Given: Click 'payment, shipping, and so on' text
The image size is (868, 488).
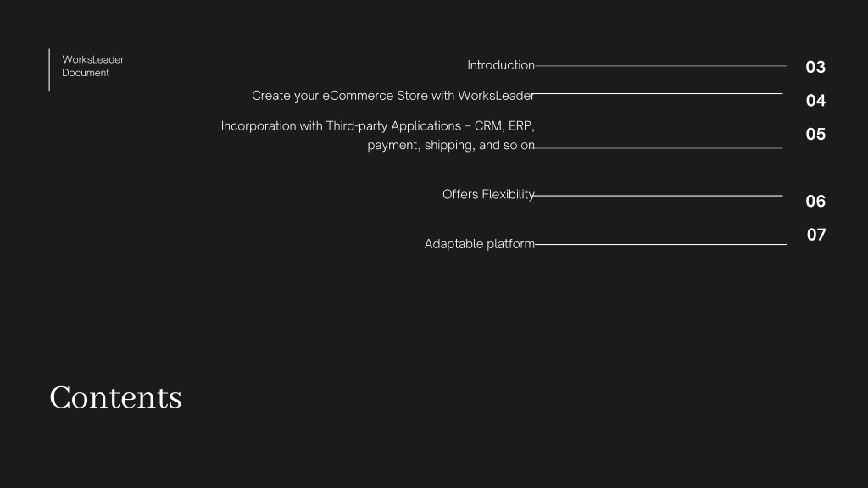Looking at the screenshot, I should click(x=451, y=146).
